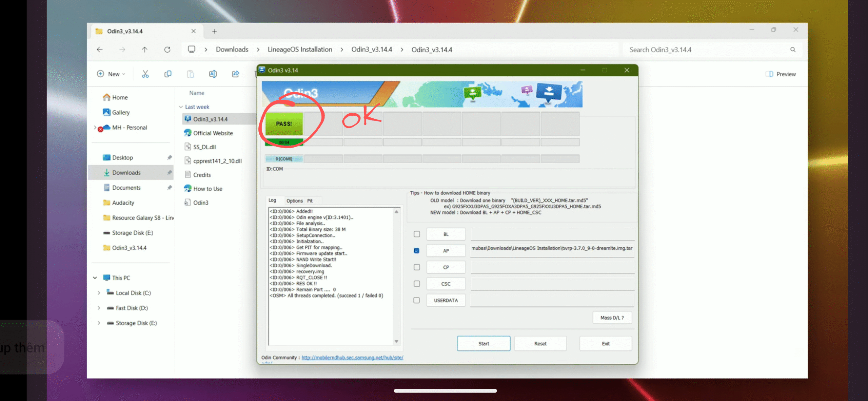
Task: Click the Share icon in Explorer toolbar
Action: click(235, 74)
